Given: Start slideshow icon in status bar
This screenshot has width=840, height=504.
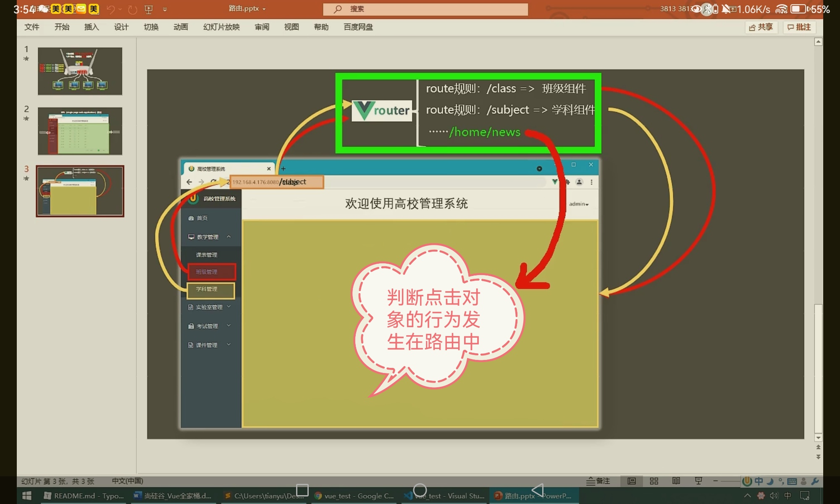Looking at the screenshot, I should tap(698, 481).
